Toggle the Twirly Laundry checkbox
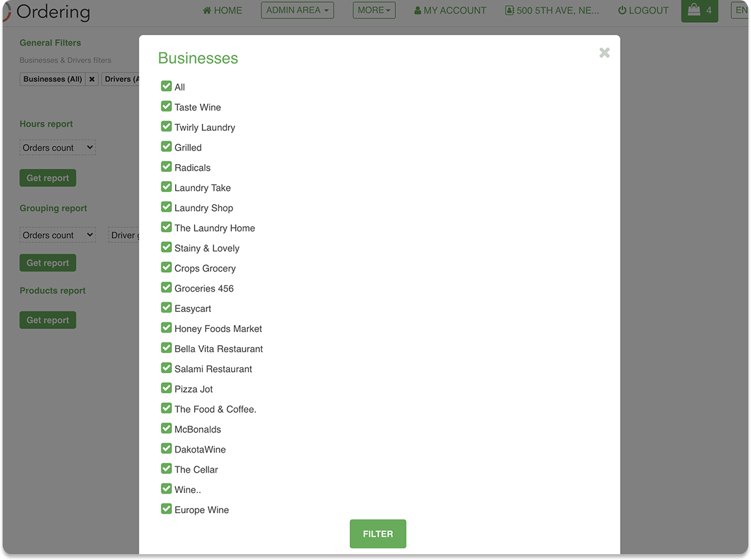This screenshot has width=751, height=560. [166, 126]
